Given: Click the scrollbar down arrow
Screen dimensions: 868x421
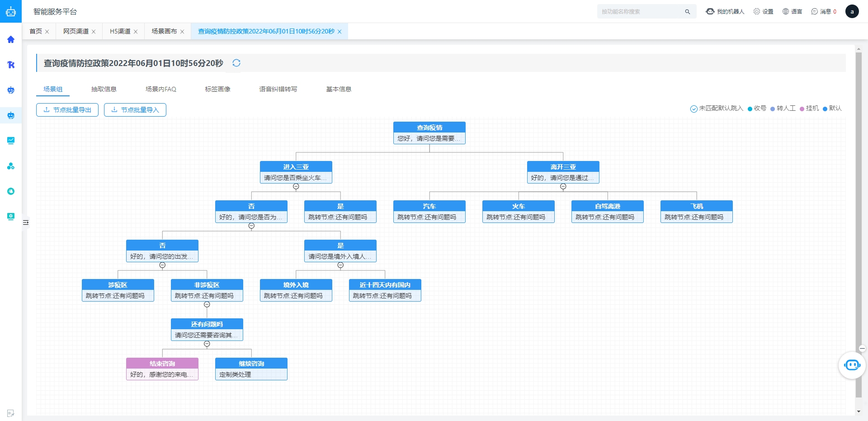Looking at the screenshot, I should point(859,412).
